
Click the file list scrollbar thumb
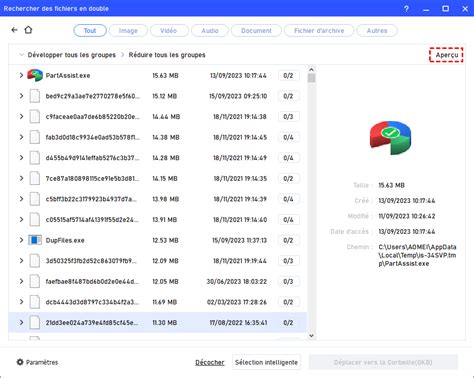(311, 78)
